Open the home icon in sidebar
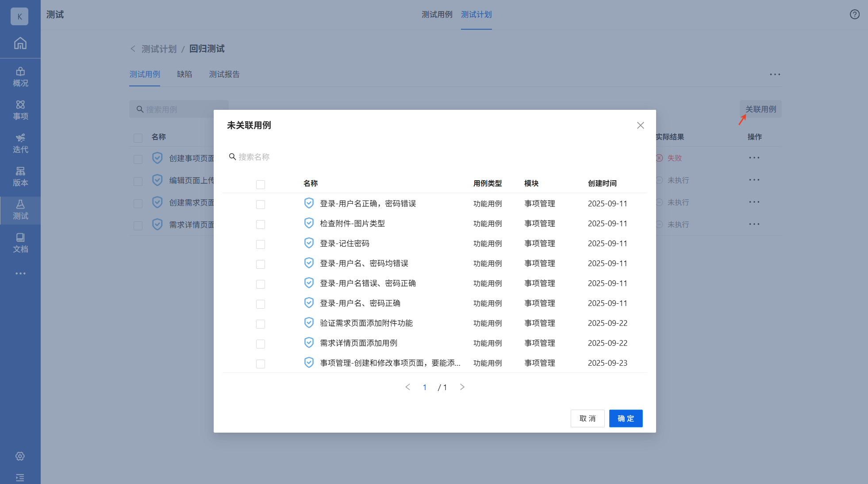The width and height of the screenshot is (868, 484). (20, 43)
